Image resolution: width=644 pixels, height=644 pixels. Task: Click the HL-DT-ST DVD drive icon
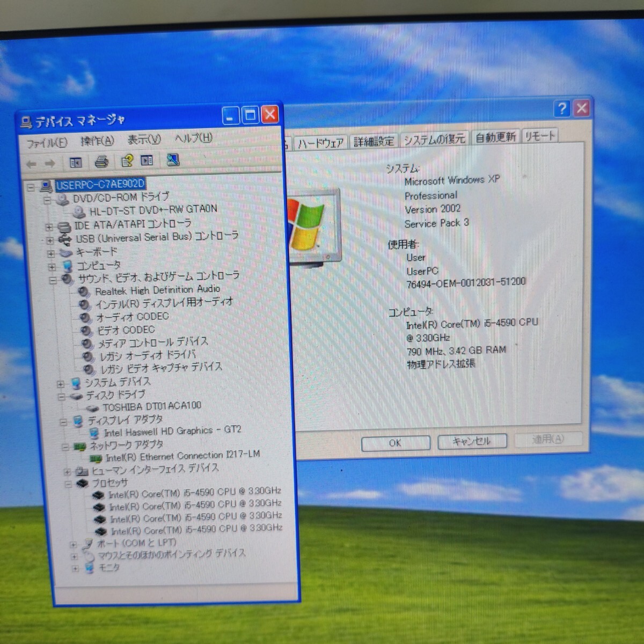(x=79, y=211)
